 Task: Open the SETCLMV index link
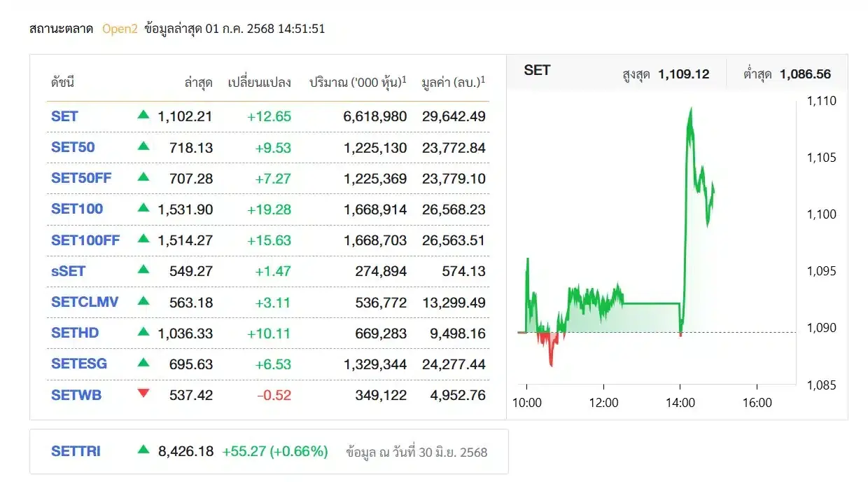(x=85, y=302)
